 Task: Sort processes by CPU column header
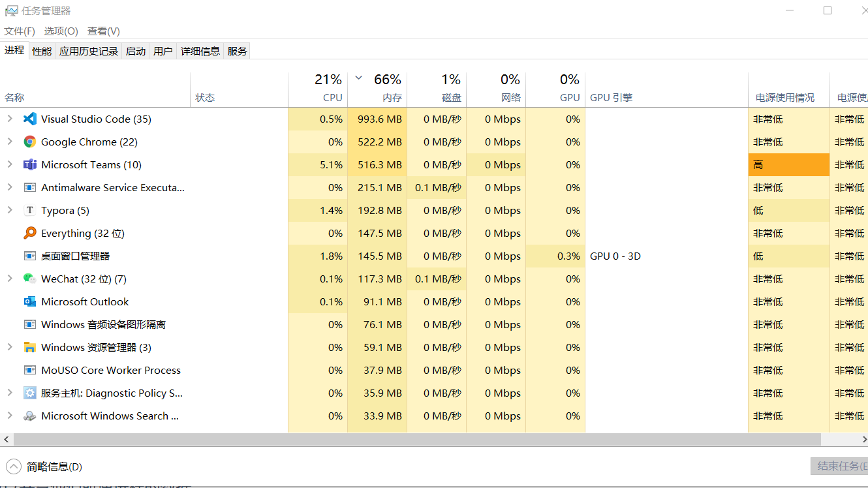point(318,90)
